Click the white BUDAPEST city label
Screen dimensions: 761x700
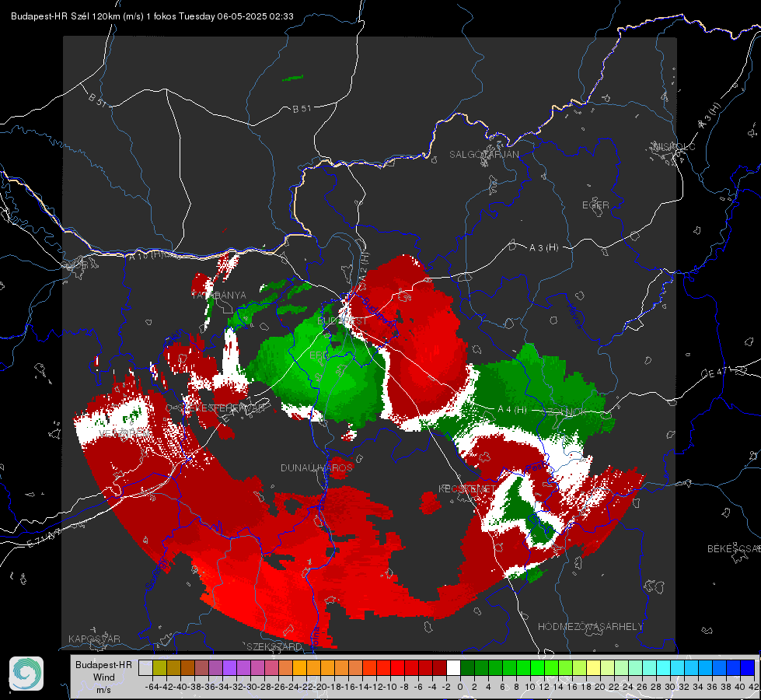[x=343, y=321]
